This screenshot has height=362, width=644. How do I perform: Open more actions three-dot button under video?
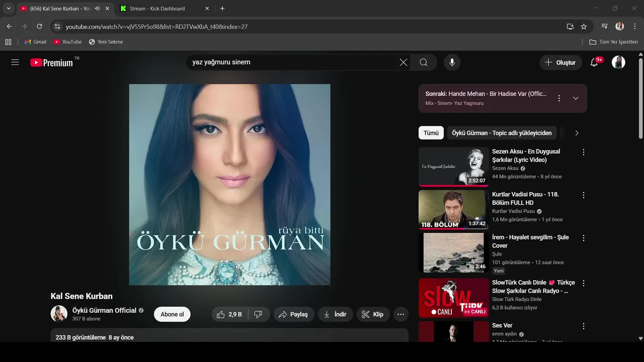tap(400, 314)
